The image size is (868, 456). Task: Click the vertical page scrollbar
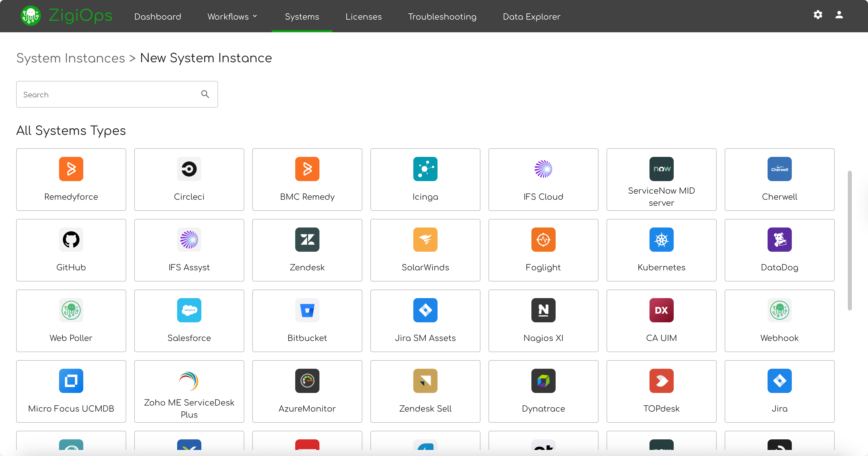point(850,240)
